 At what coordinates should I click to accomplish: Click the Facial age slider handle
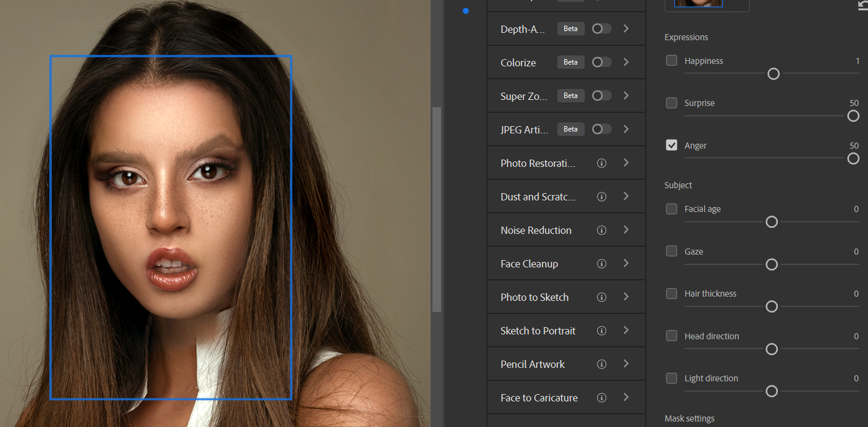point(772,222)
